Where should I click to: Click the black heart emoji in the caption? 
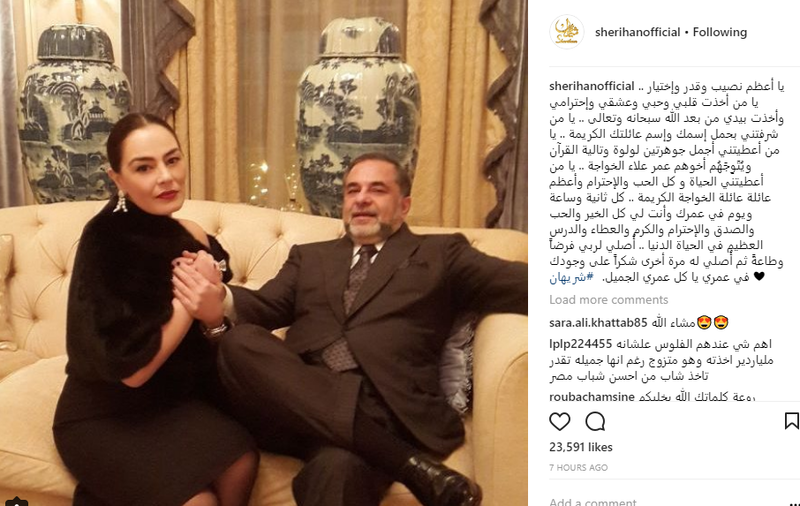point(759,277)
